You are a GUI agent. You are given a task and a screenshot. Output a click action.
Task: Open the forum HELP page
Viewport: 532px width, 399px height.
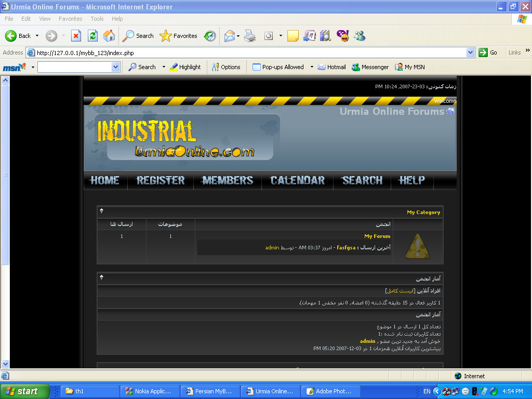click(x=411, y=180)
